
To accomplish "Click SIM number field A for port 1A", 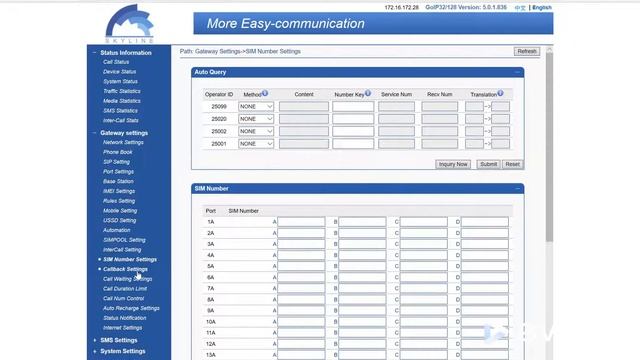I will (301, 222).
